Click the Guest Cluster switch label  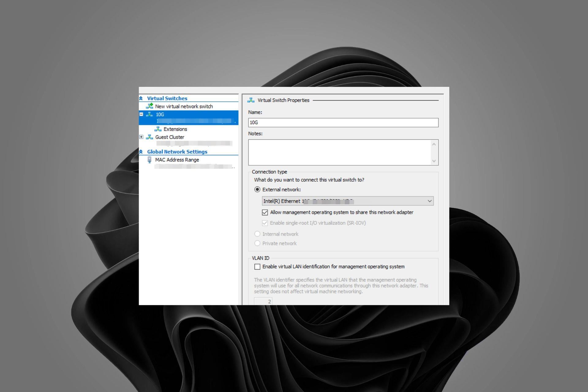[170, 137]
